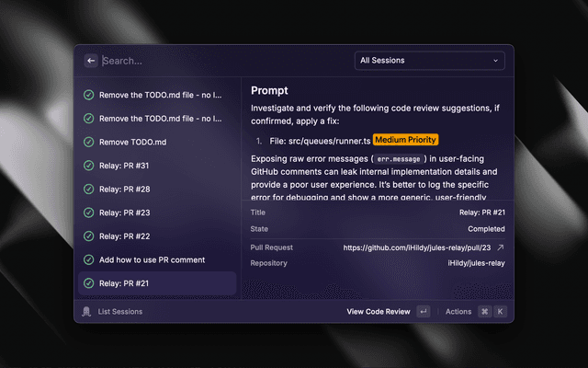588x368 pixels.
Task: Click the Command key icon beside Actions
Action: 484,312
